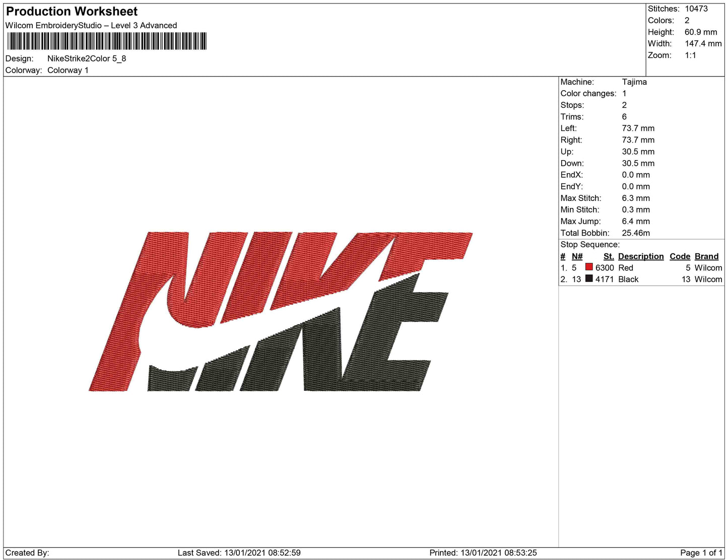The height and width of the screenshot is (560, 728).
Task: Click the "Red" description in stop sequence
Action: (626, 268)
